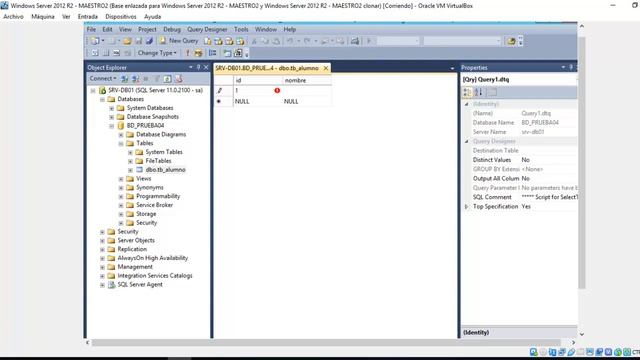Click the VirtualBox USB status icon
The image size is (640, 360).
coord(571,352)
